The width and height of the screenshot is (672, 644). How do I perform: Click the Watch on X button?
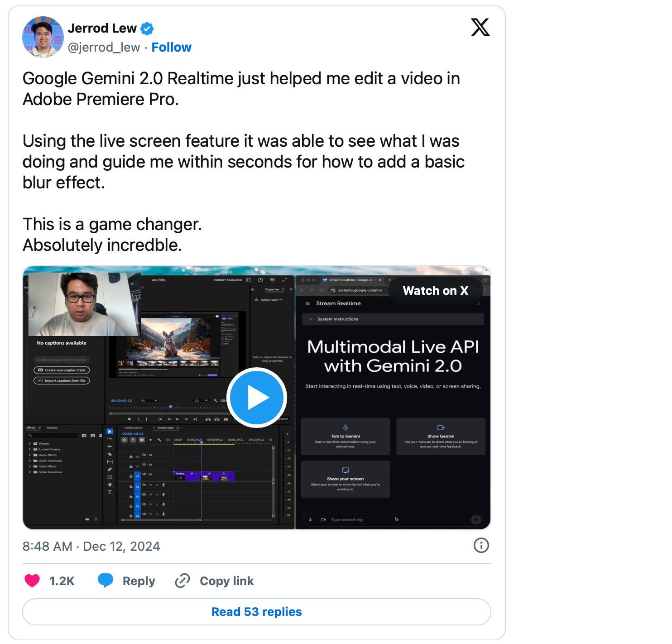[x=436, y=291]
